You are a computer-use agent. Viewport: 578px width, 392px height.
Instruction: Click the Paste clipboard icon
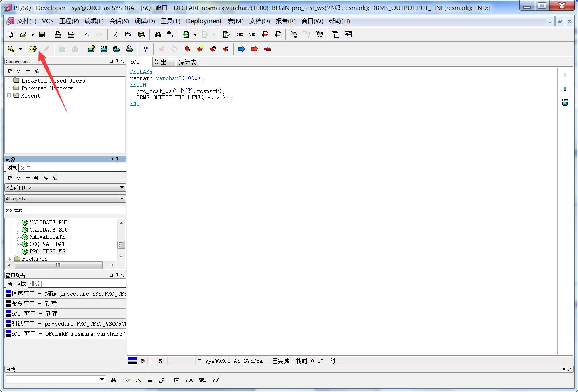(x=141, y=34)
